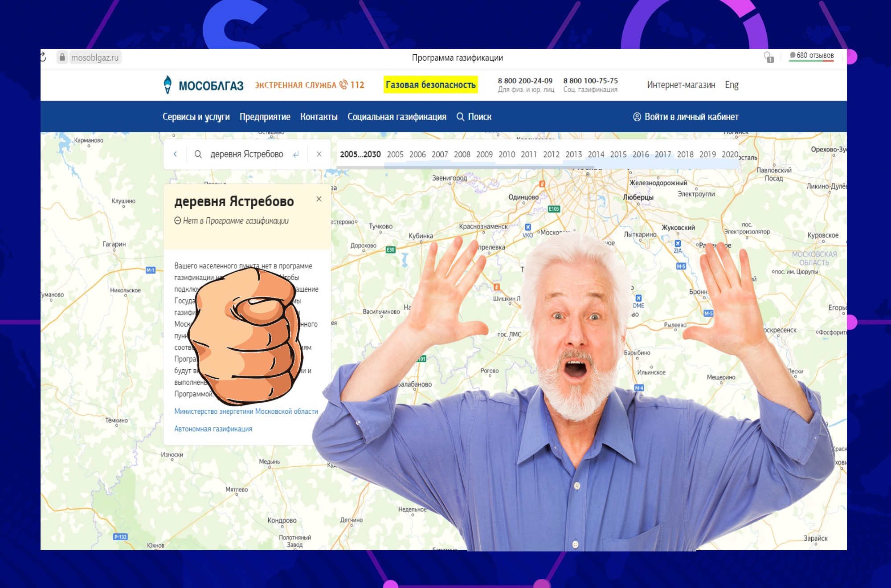
Task: Select year 2020 tab
Action: 730,154
